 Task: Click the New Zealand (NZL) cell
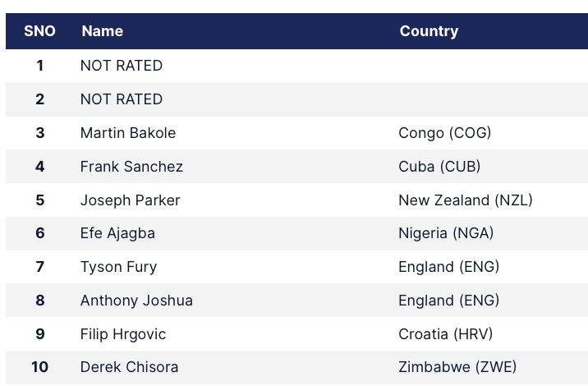[x=465, y=200]
